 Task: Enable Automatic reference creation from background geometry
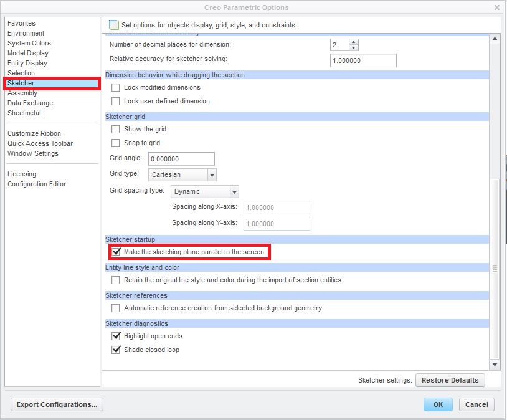(115, 308)
